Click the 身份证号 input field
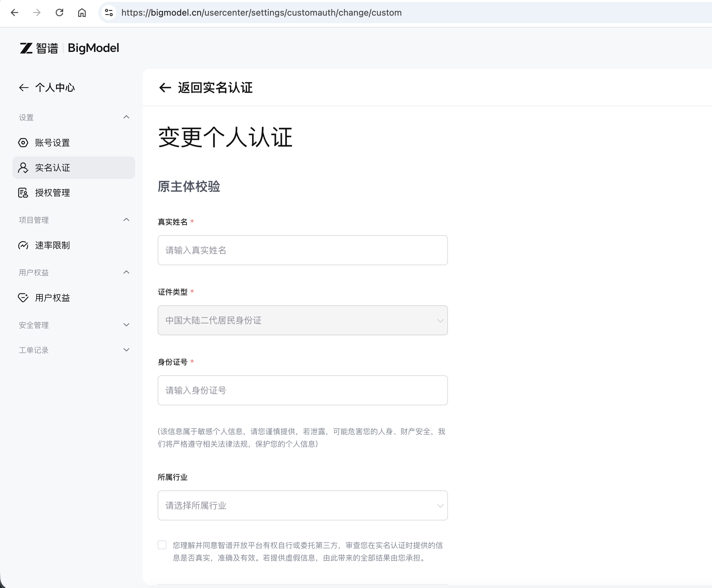 303,390
